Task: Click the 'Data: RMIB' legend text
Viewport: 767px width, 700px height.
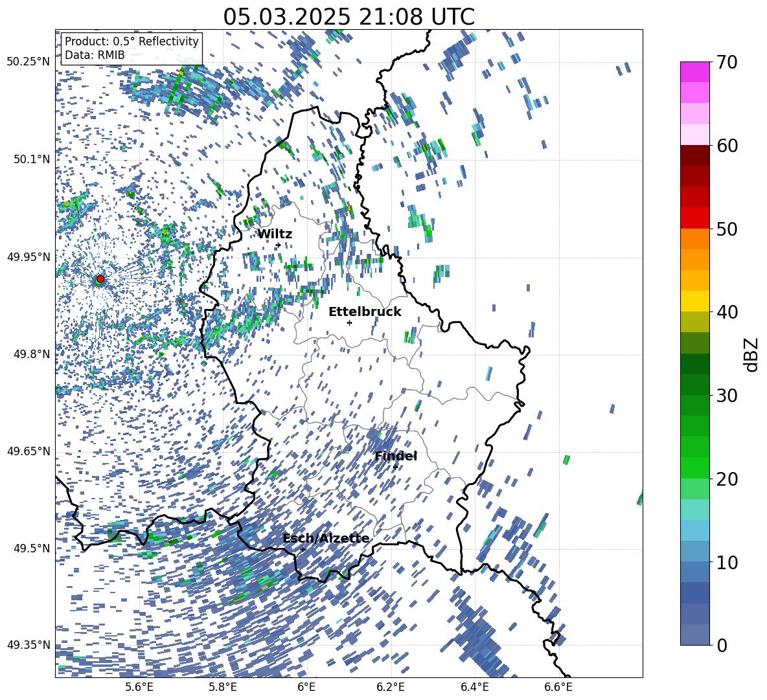Action: click(x=95, y=55)
